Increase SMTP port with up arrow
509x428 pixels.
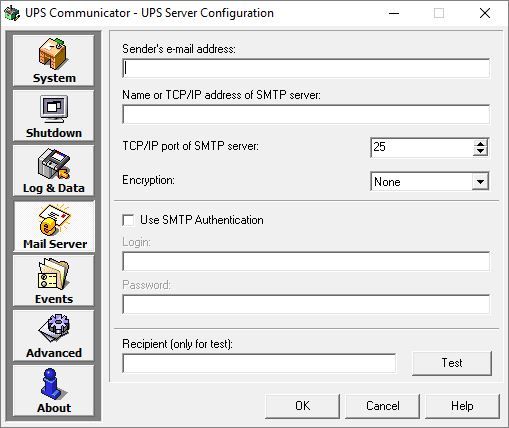[480, 144]
